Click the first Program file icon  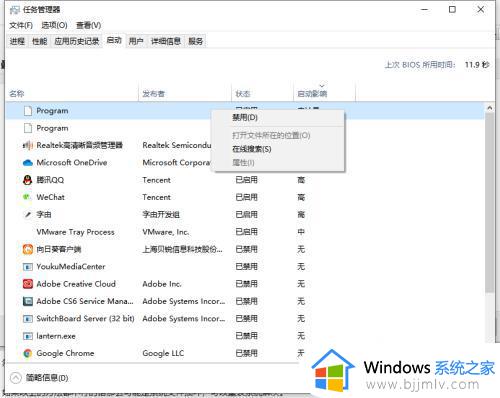click(x=28, y=111)
